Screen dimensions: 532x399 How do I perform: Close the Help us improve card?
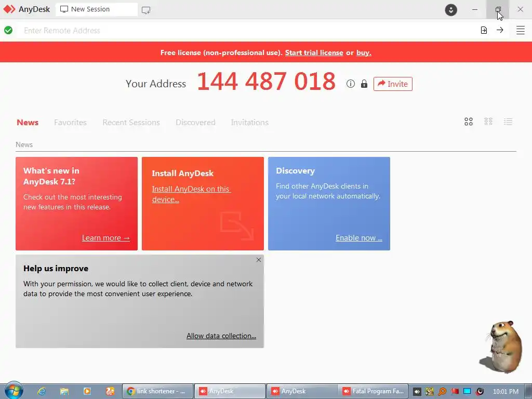(259, 260)
